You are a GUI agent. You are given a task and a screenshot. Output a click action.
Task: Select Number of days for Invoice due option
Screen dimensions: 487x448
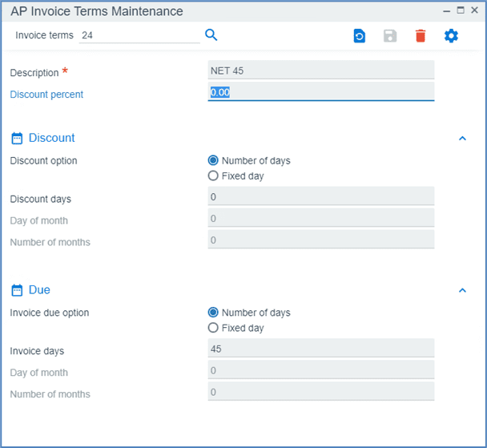click(213, 313)
